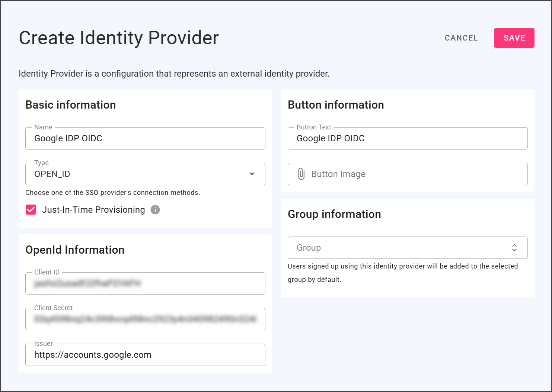Focus the Name field with Google IDP OIDC

point(145,138)
